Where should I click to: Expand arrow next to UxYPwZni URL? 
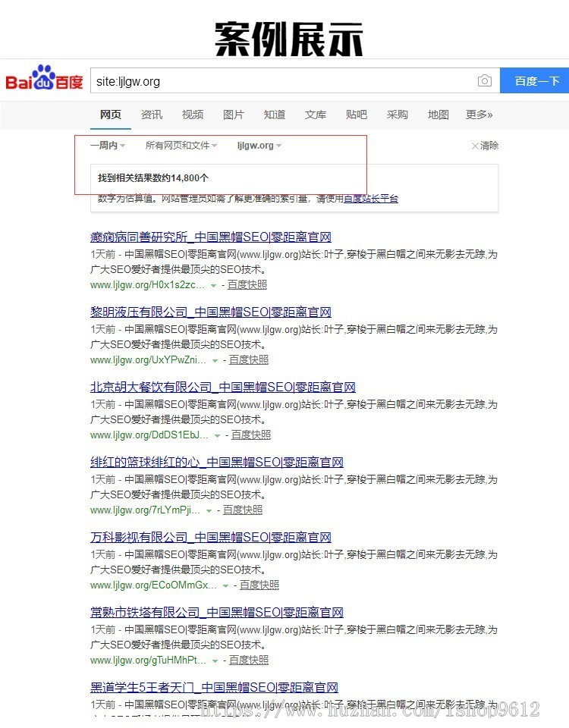tap(215, 361)
